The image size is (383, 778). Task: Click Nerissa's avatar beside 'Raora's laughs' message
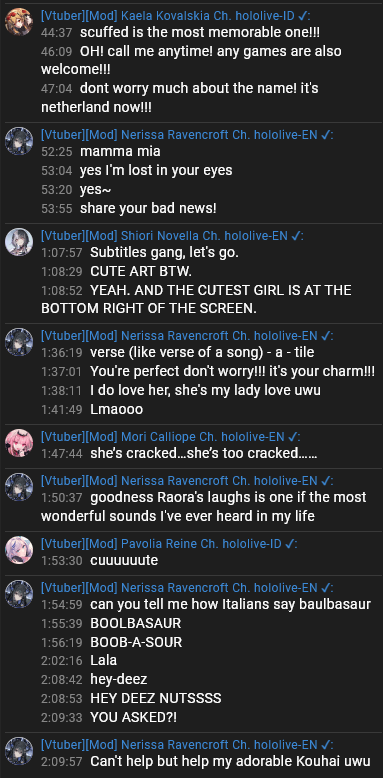pyautogui.click(x=19, y=487)
